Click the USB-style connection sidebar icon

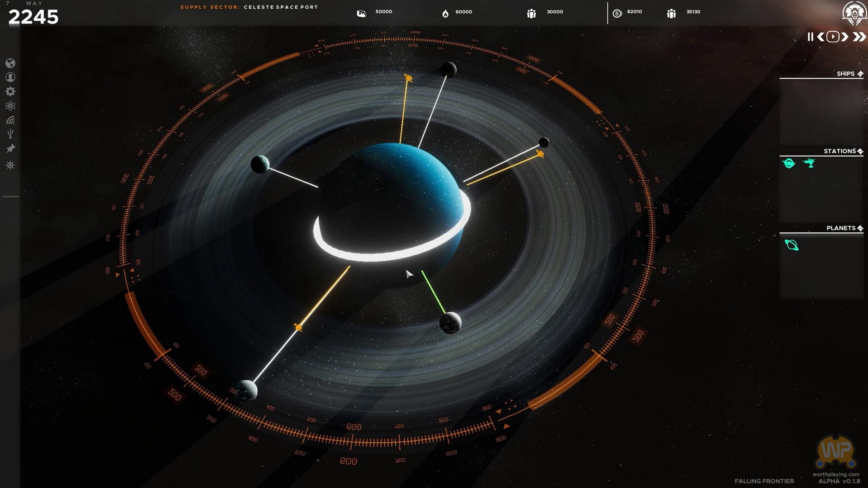click(x=10, y=134)
